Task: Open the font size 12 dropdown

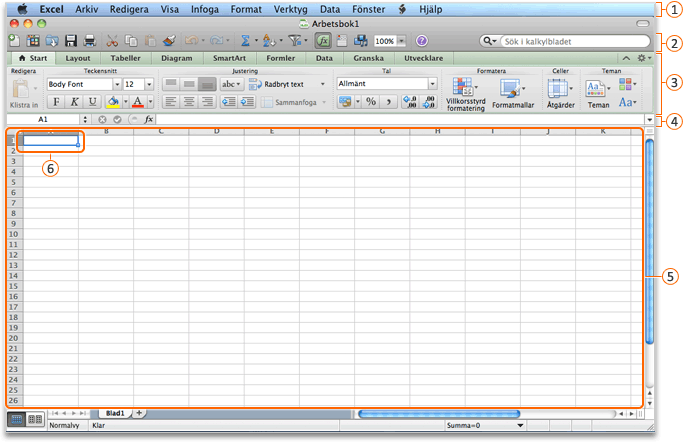Action: coord(149,84)
